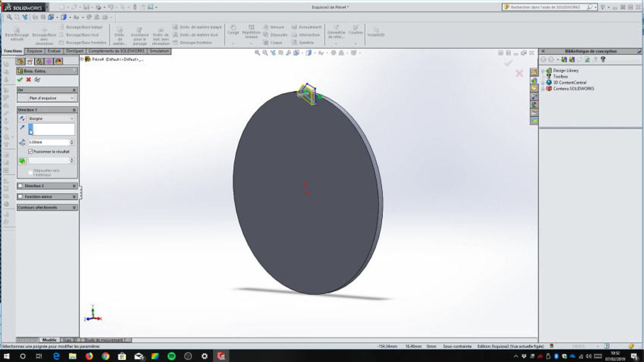Viewport: 644px width, 362px height.
Task: Pin the Bibliothèque de conception panel
Action: click(639, 51)
